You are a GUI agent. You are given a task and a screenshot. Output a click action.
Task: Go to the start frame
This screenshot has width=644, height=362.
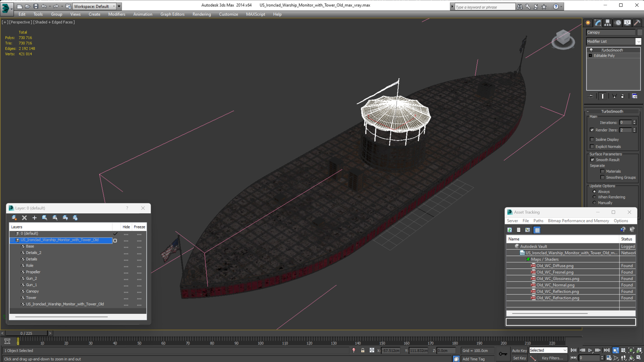point(574,350)
